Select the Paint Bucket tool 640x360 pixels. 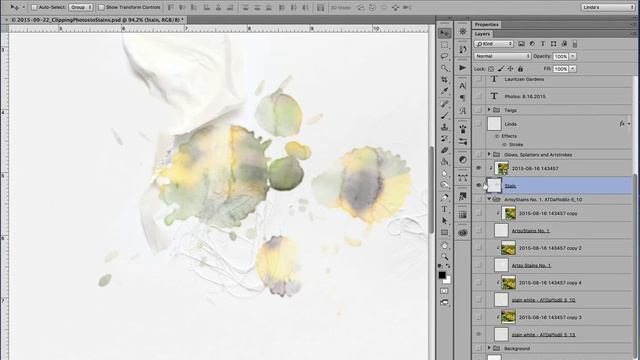pos(444,162)
